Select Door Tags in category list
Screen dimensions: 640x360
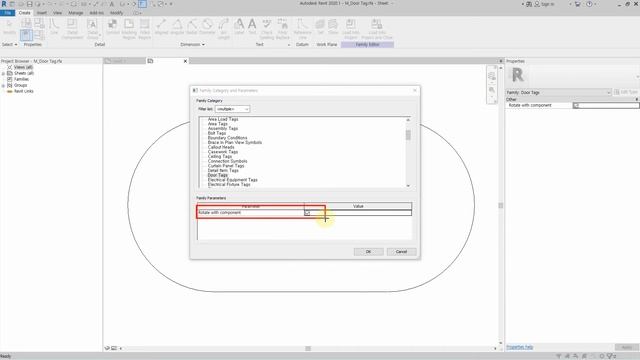218,175
